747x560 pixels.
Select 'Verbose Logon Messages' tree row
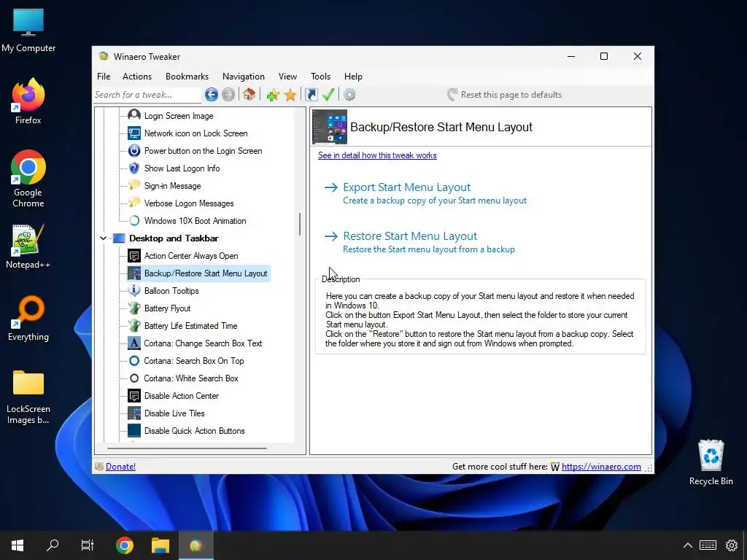189,203
